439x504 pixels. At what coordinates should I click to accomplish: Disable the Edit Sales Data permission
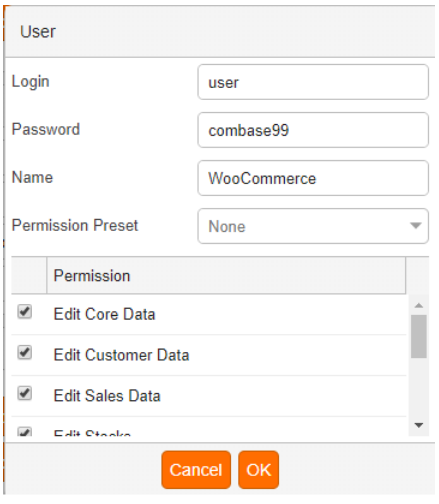point(24,394)
